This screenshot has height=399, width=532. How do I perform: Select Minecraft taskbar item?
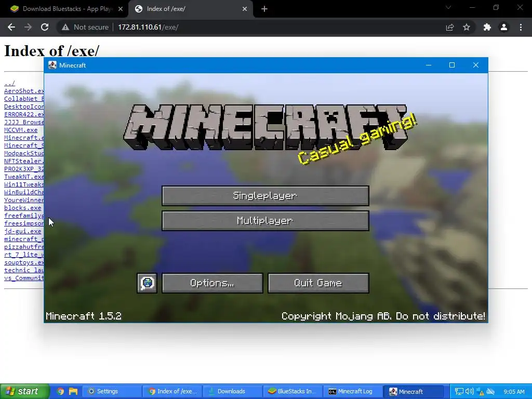(413, 392)
